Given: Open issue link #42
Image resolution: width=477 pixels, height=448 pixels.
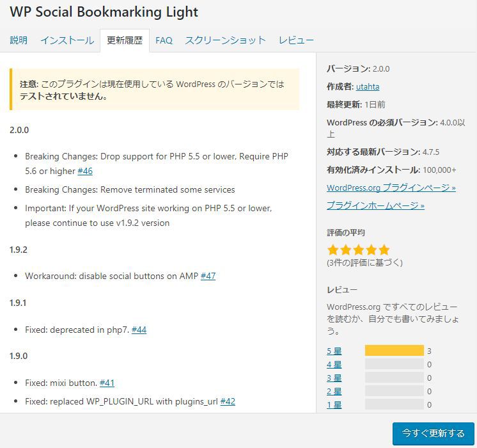Looking at the screenshot, I should [228, 401].
